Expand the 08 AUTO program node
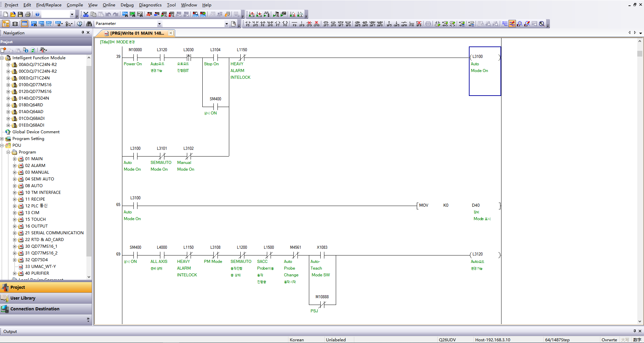The width and height of the screenshot is (644, 343). click(x=15, y=186)
